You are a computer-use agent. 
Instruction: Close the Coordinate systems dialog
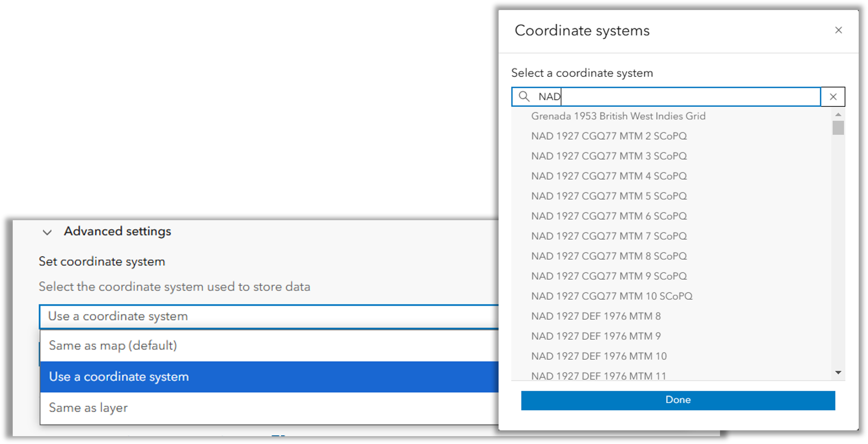pyautogui.click(x=839, y=30)
